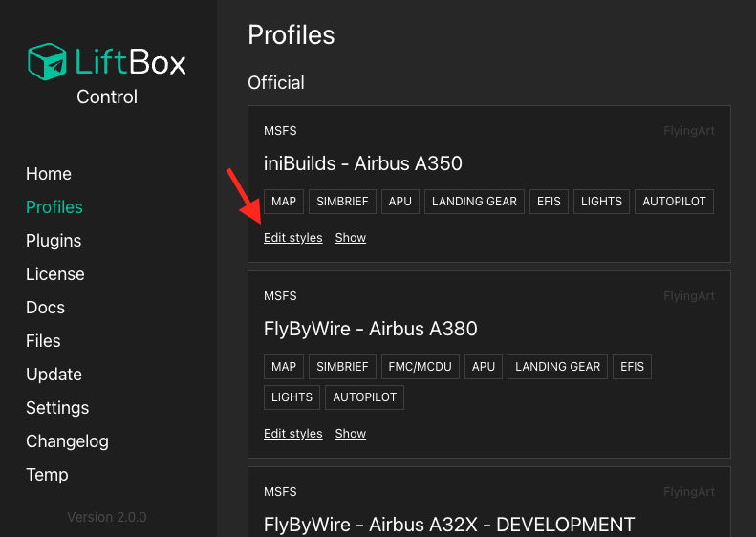Click FlyingArt author on FlyByWire A380 card
This screenshot has height=537, width=756.
[x=689, y=296]
